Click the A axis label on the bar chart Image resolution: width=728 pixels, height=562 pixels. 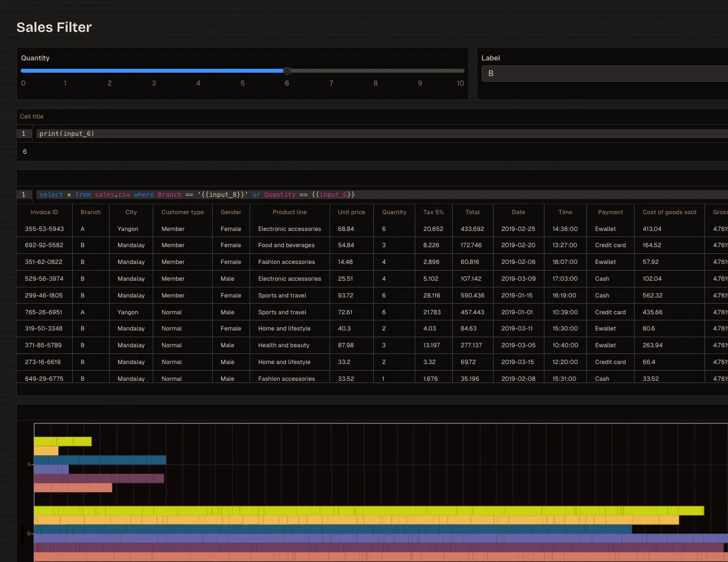click(x=27, y=464)
